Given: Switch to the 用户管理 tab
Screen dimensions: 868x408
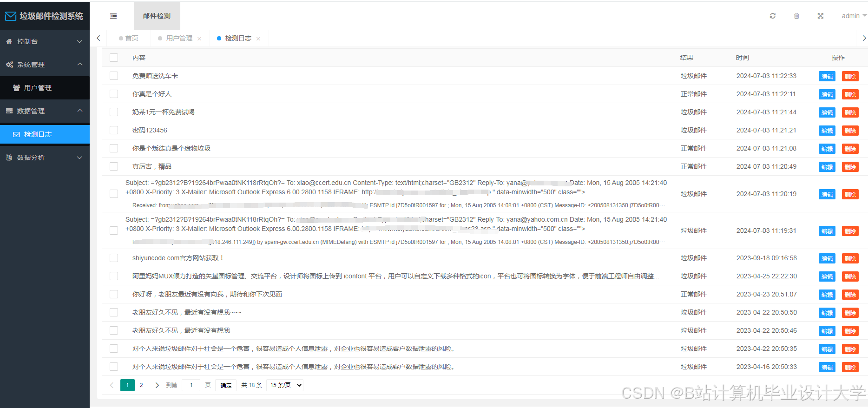Looking at the screenshot, I should pyautogui.click(x=179, y=39).
